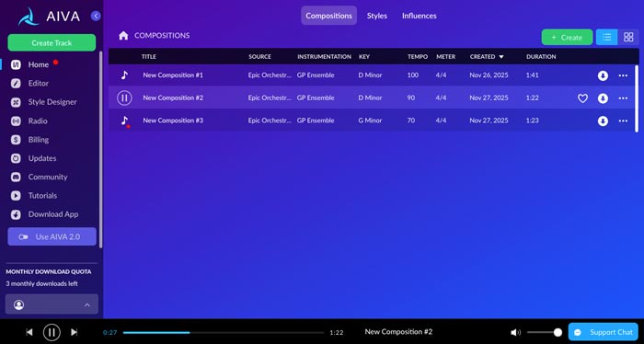Screen dimensions: 644x344
Task: Like New Composition #2 with heart icon
Action: (x=582, y=98)
